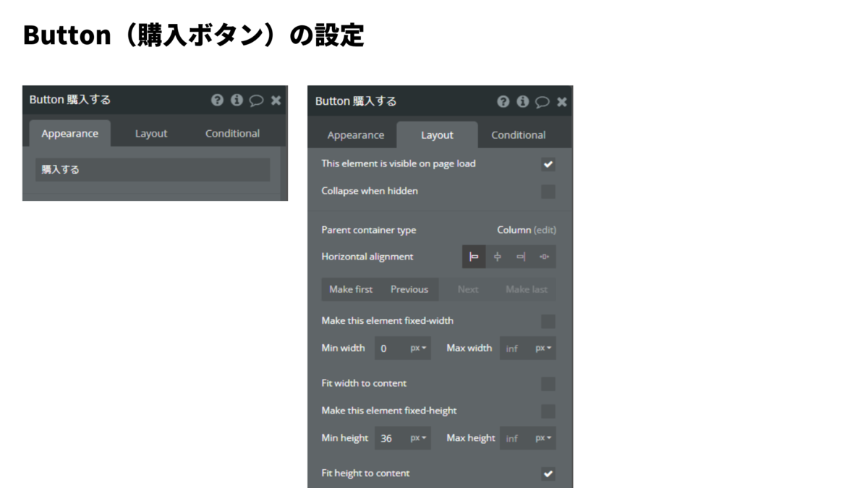868x488 pixels.
Task: Open Conditional tab in left panel
Action: 232,134
